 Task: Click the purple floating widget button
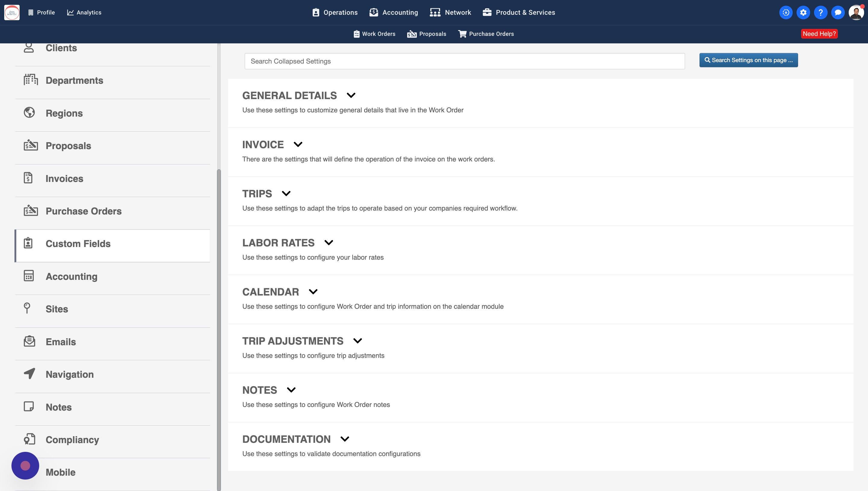[x=25, y=465]
